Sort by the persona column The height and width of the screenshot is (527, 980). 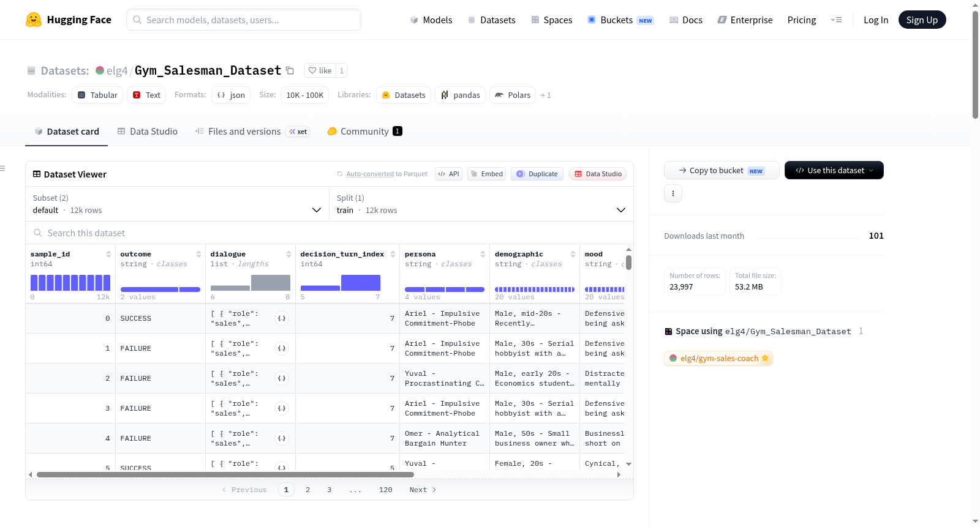click(x=483, y=254)
